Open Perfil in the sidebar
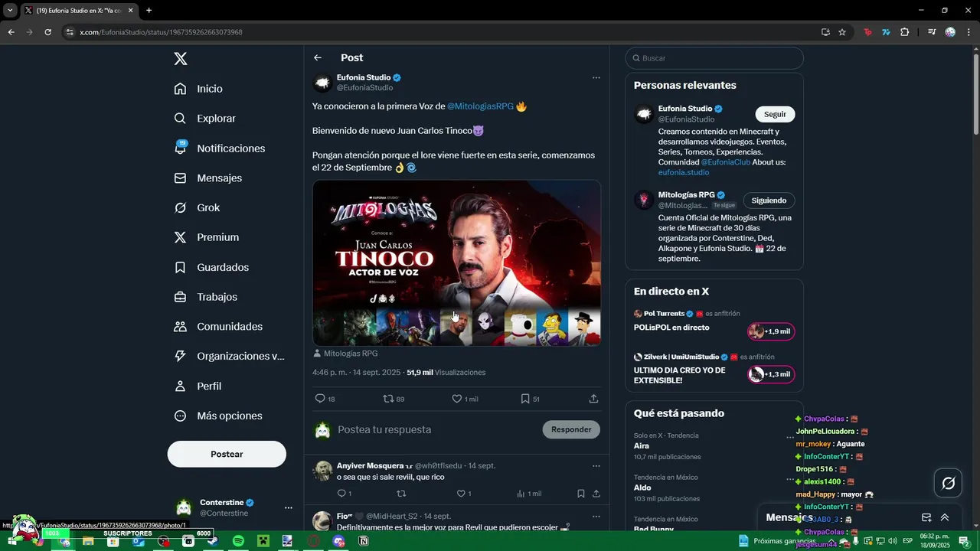 (198, 386)
